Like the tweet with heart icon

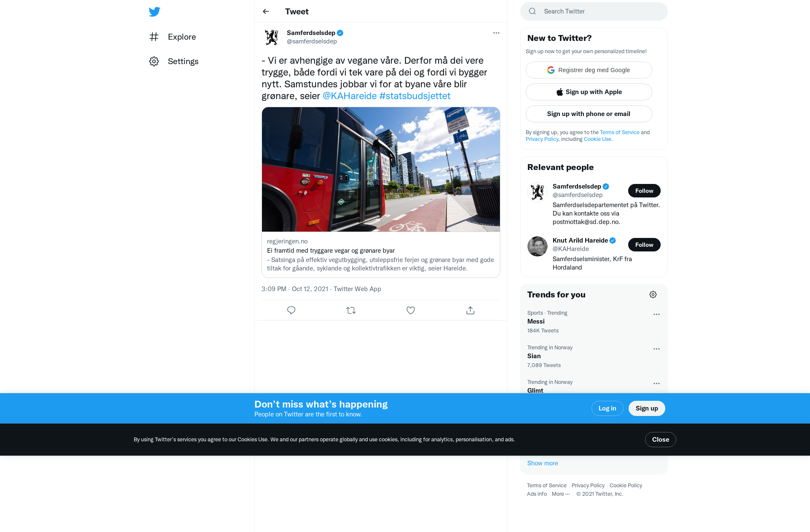tap(410, 311)
